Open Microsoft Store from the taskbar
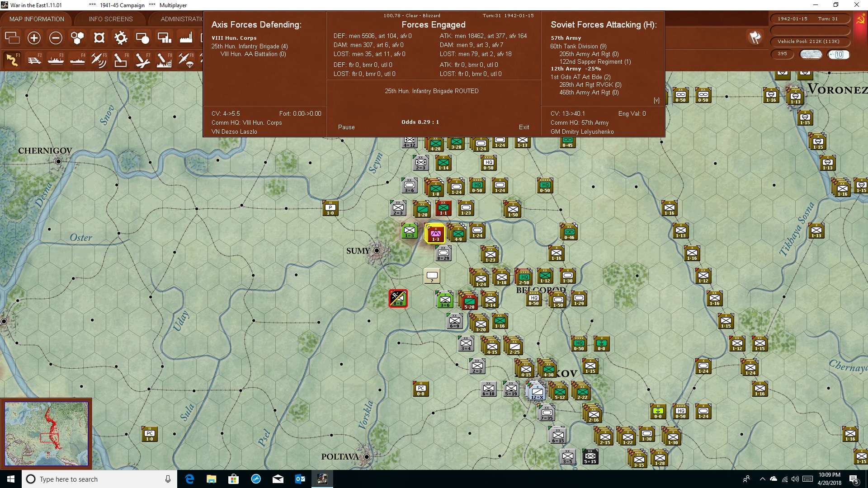This screenshot has height=488, width=868. [233, 479]
